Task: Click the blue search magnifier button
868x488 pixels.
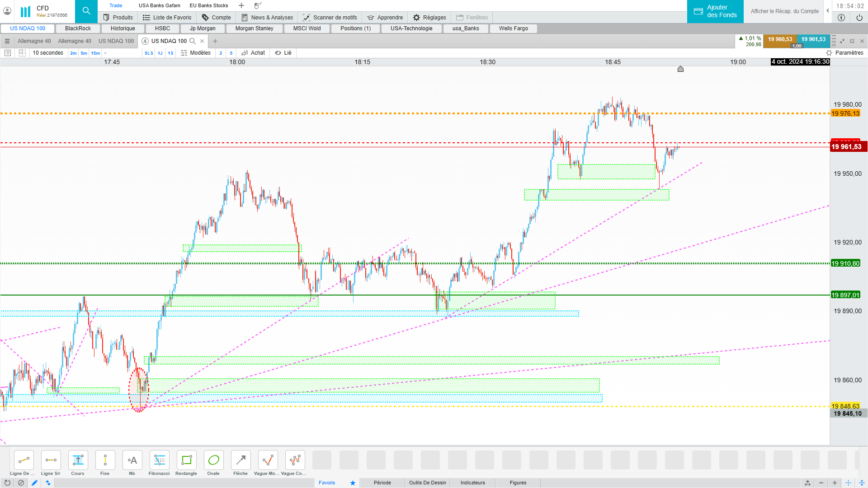Action: pos(86,11)
